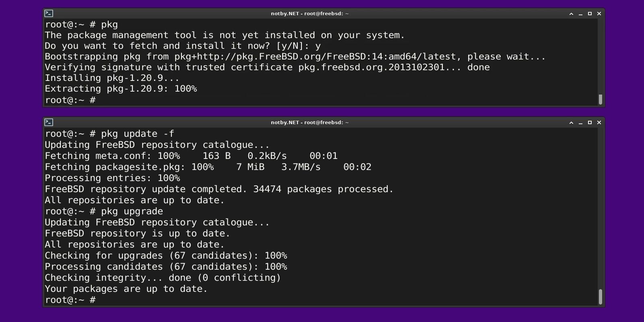
Task: Toggle maximize on the top terminal window
Action: [x=590, y=13]
